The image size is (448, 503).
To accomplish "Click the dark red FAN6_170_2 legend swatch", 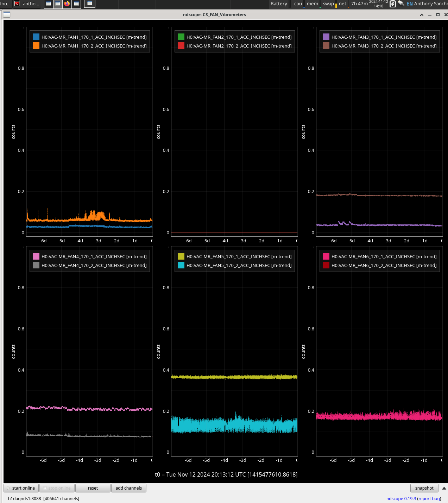I will (x=326, y=265).
